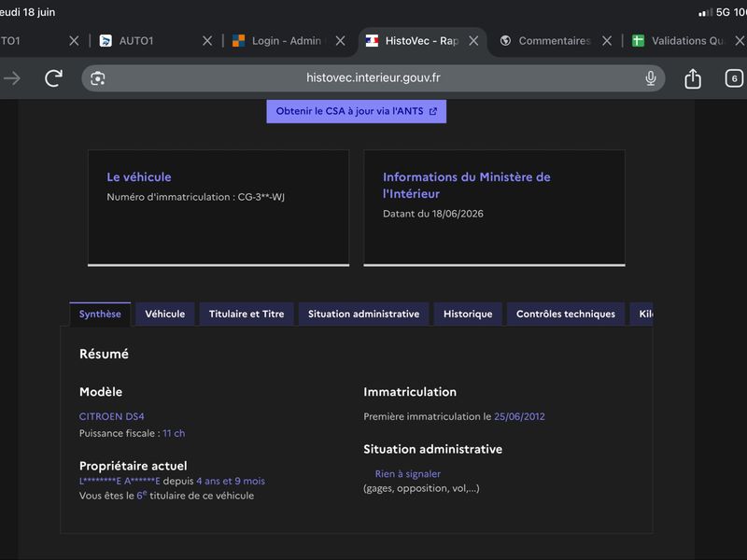
Task: Open the share sheet icon
Action: point(693,78)
